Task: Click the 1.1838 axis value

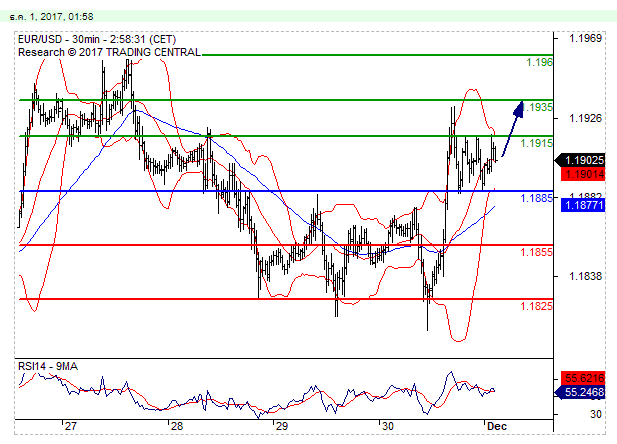Action: pyautogui.click(x=586, y=276)
